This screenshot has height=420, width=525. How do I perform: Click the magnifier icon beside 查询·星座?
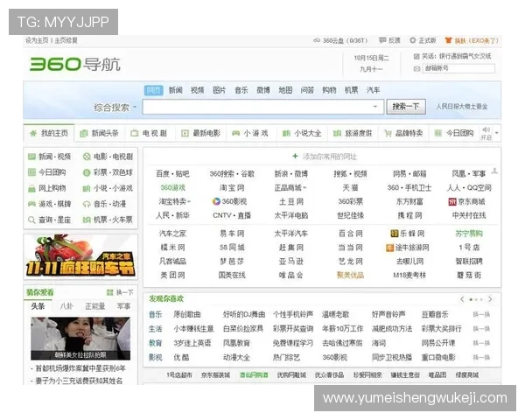coord(31,220)
